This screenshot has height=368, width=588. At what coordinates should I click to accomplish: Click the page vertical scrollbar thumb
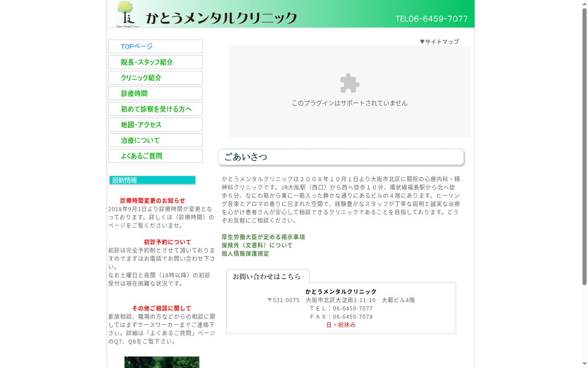584,146
